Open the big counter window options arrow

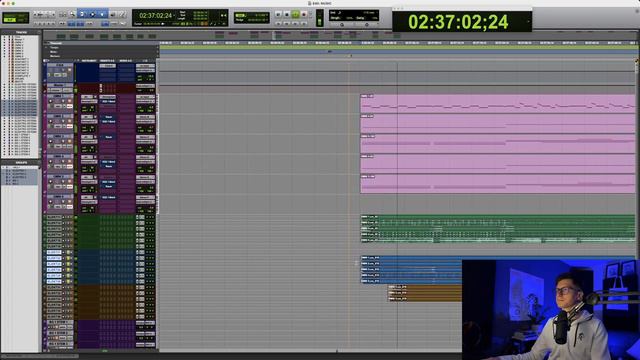(528, 21)
